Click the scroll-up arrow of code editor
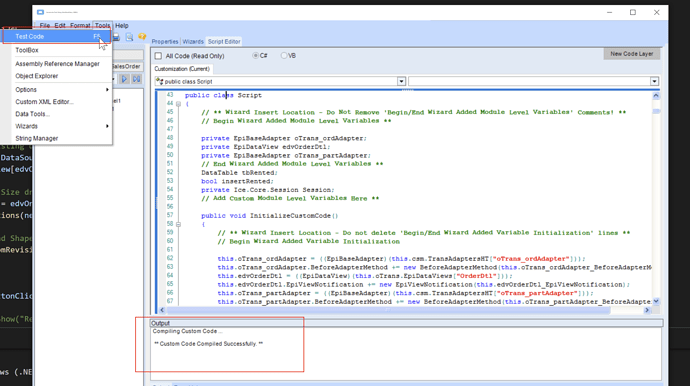Screen dimensions: 690x386 [x=656, y=96]
